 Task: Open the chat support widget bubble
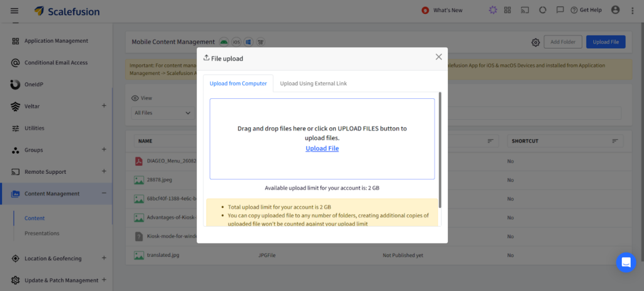(626, 262)
